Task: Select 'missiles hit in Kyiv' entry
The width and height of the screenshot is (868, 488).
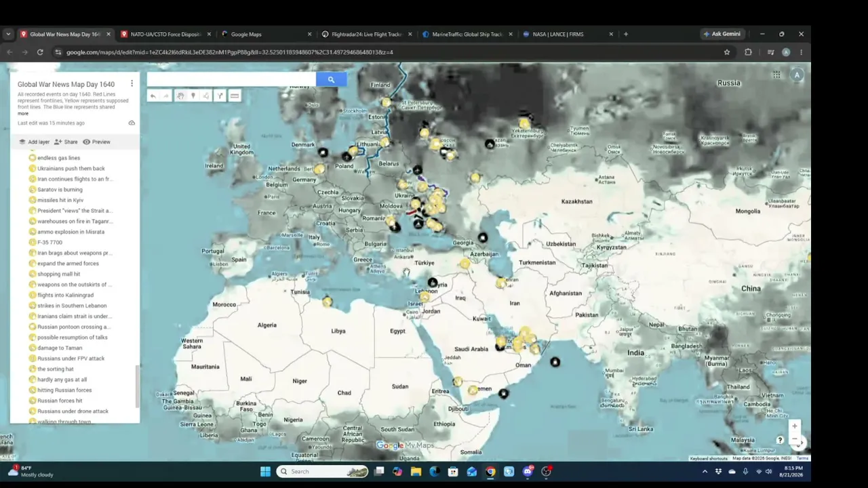Action: 60,200
